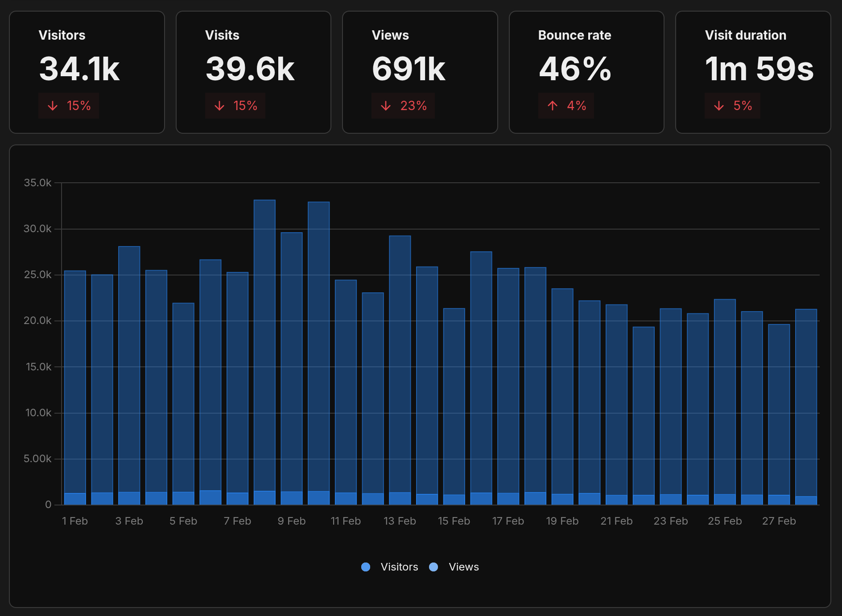Toggle the Bounce rate metric card

pos(586,71)
